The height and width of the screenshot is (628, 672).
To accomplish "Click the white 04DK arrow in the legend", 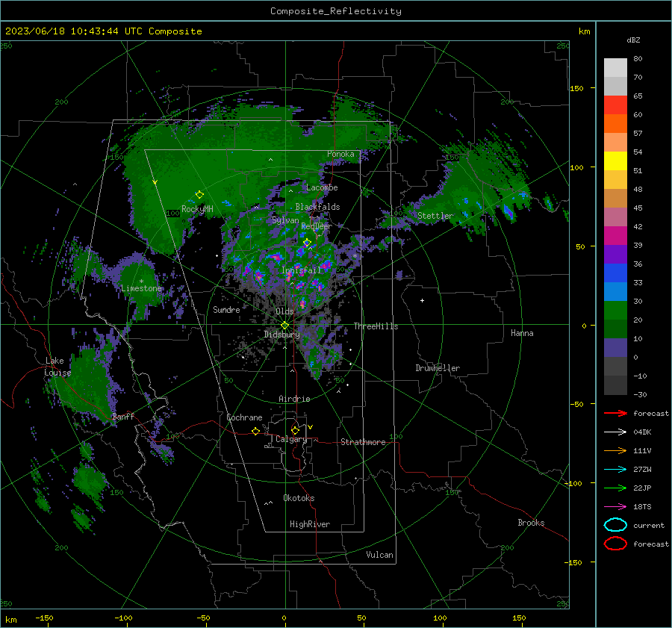I will [x=615, y=432].
